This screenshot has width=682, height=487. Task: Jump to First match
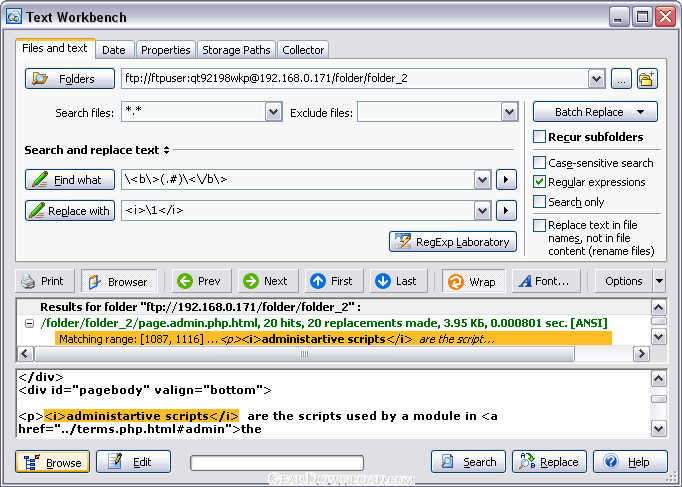tap(334, 281)
